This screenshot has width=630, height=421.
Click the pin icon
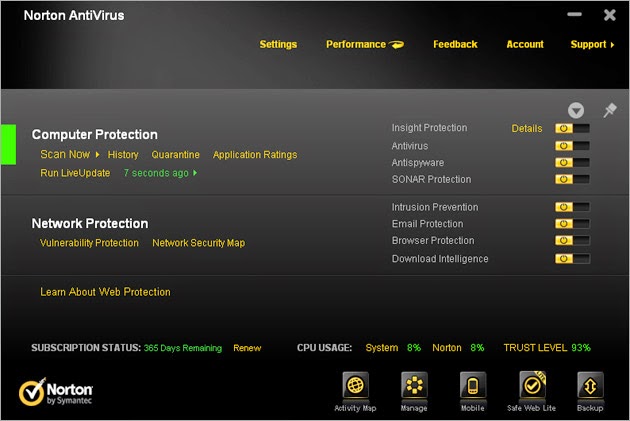[610, 110]
